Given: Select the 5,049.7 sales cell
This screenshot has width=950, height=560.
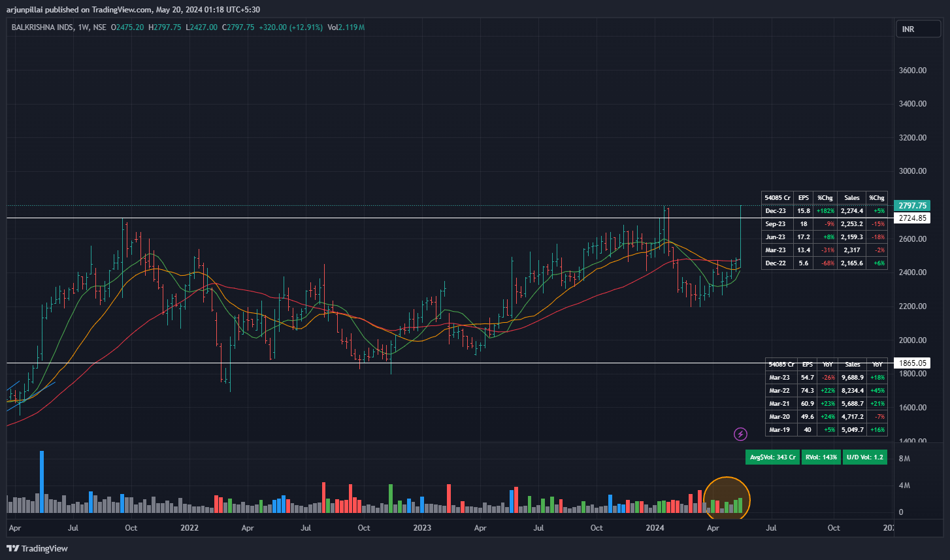Looking at the screenshot, I should 853,429.
